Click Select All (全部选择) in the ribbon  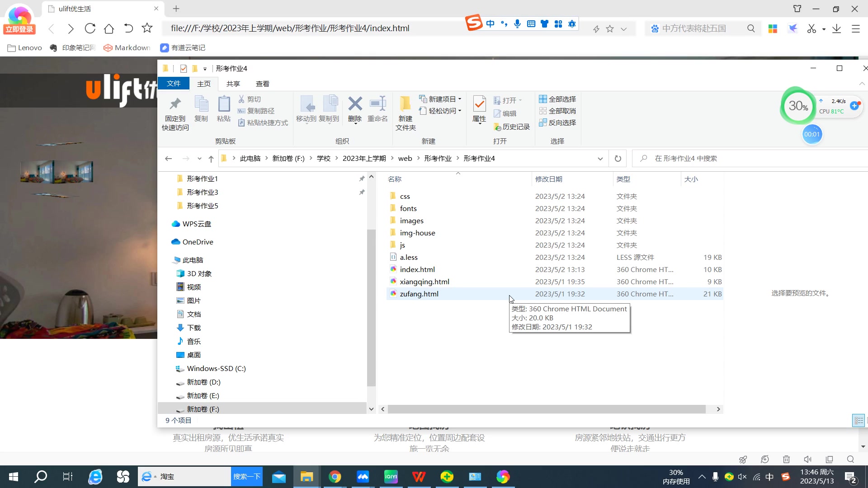pos(557,99)
